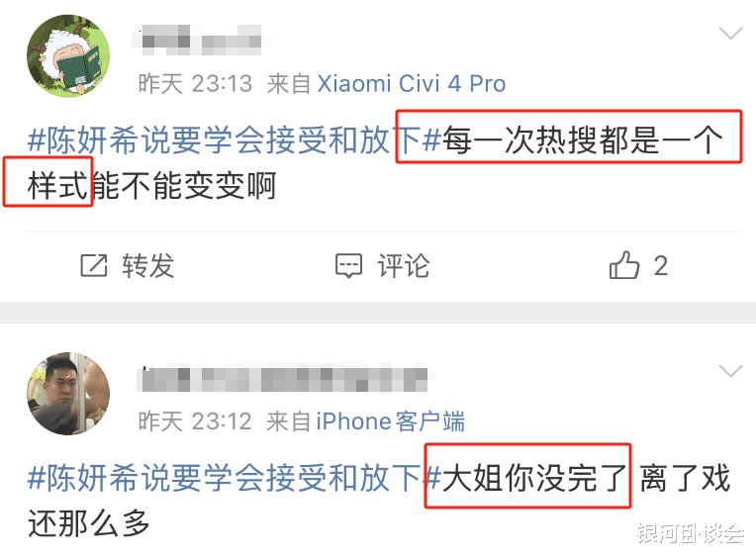Expand the first post's chevron menu

(x=730, y=34)
